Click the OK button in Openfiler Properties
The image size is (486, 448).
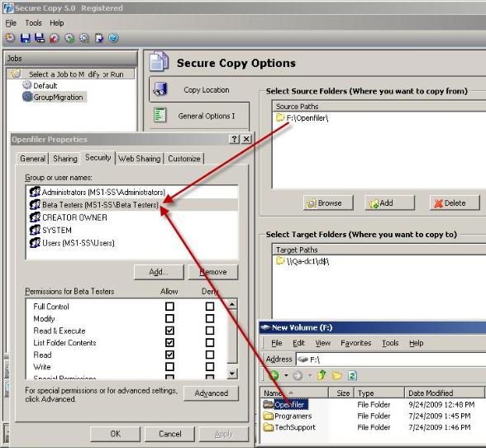pyautogui.click(x=116, y=434)
